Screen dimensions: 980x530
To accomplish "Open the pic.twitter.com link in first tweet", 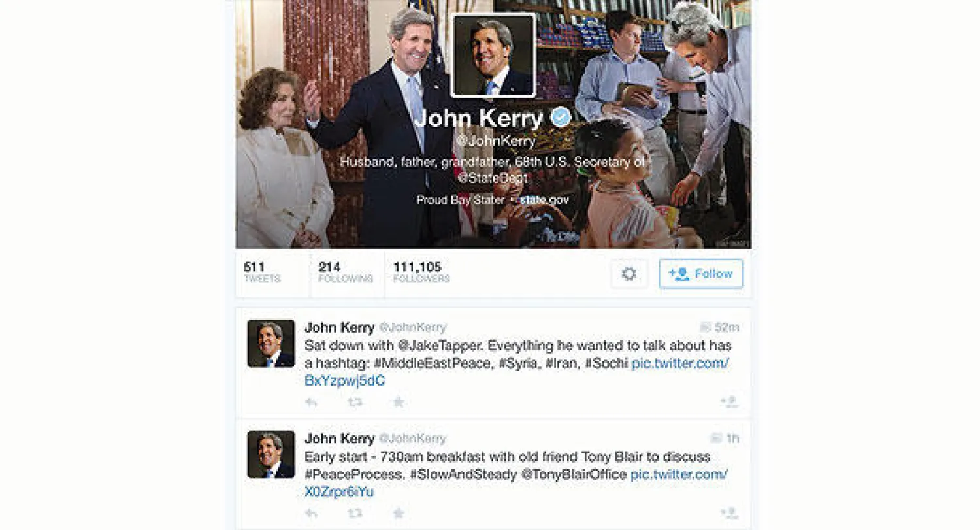I will point(516,372).
